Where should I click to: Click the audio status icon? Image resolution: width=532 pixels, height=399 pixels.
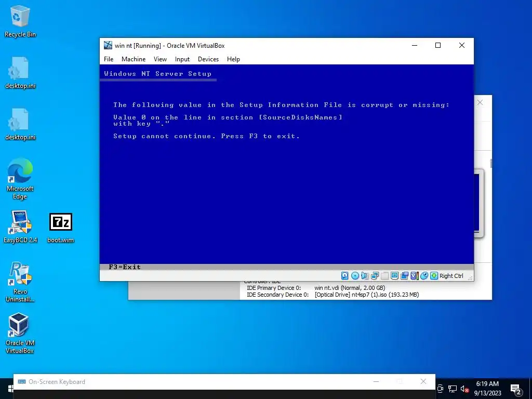tap(365, 276)
